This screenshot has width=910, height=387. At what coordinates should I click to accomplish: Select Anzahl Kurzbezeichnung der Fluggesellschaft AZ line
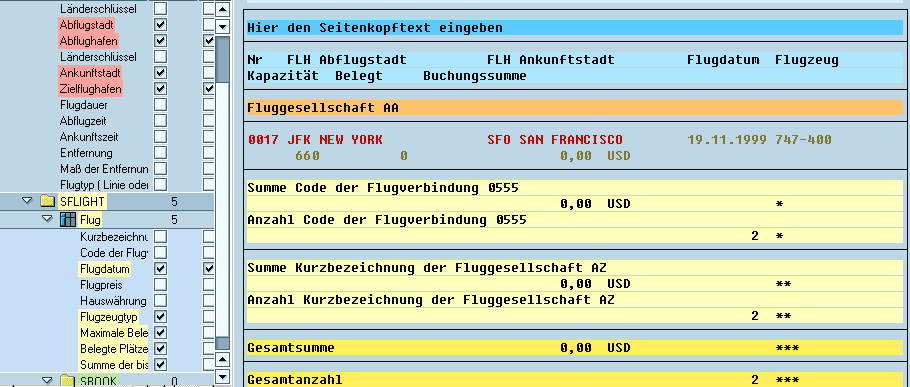point(575,300)
